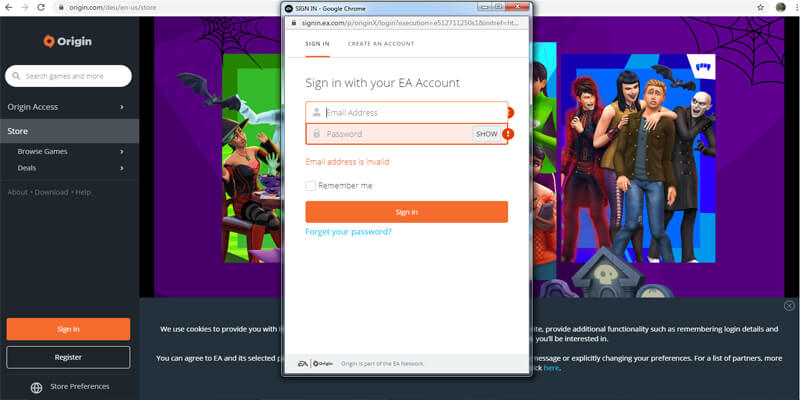800x400 pixels.
Task: Click the globe icon beside Store Preferences
Action: [x=36, y=388]
